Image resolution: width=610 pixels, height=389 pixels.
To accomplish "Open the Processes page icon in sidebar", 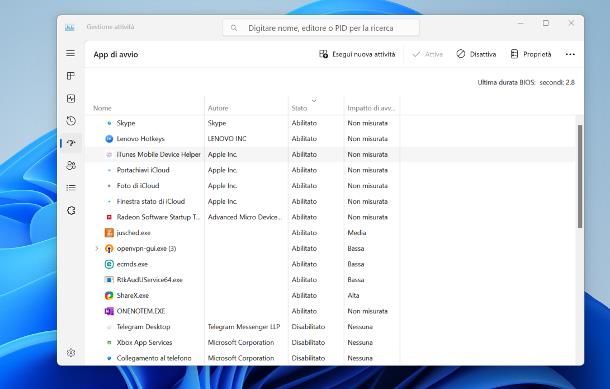I will pos(70,76).
